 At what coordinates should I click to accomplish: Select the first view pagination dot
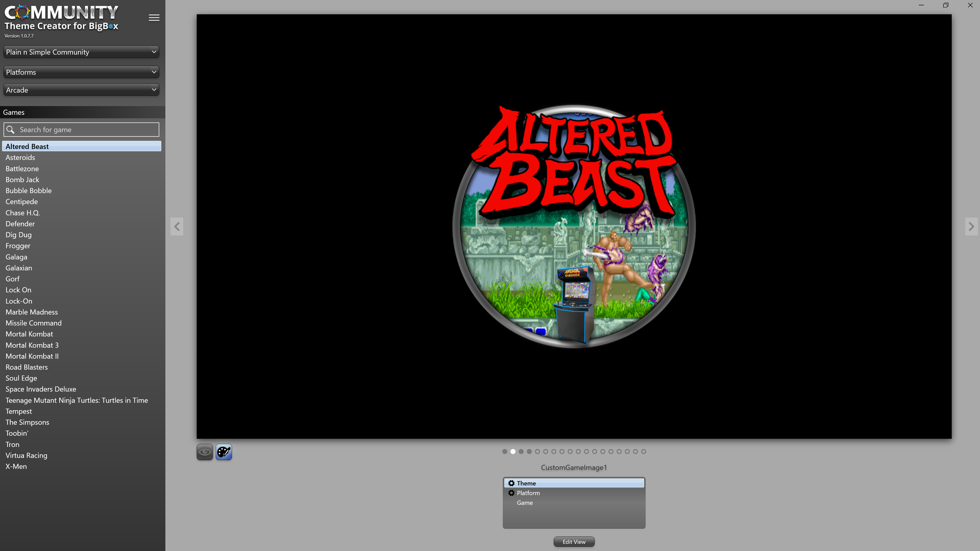point(505,451)
